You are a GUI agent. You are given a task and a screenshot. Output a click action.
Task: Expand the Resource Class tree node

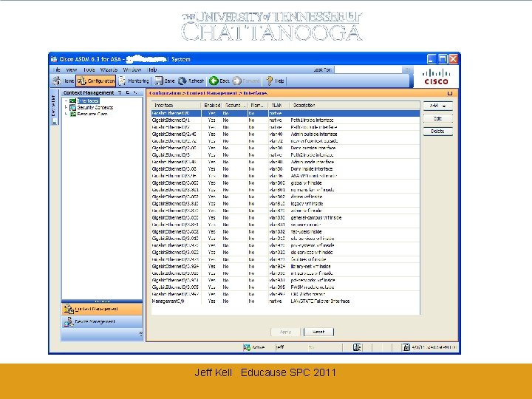(66, 115)
